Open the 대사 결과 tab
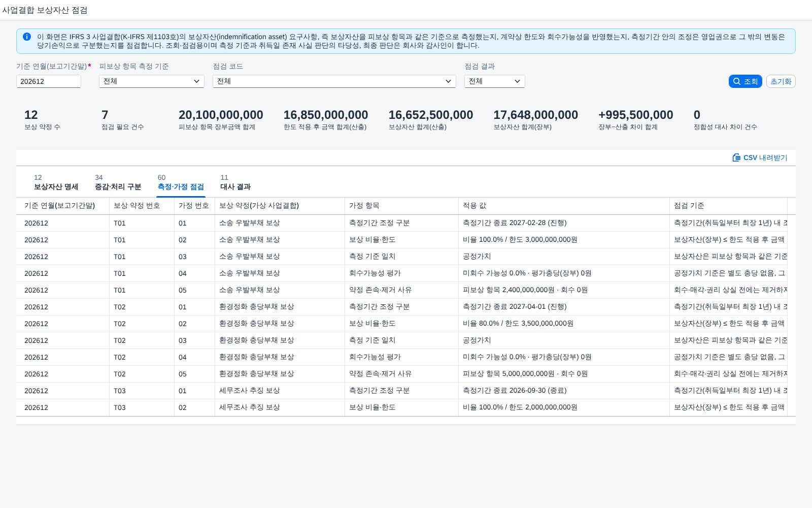812x508 pixels. 235,182
